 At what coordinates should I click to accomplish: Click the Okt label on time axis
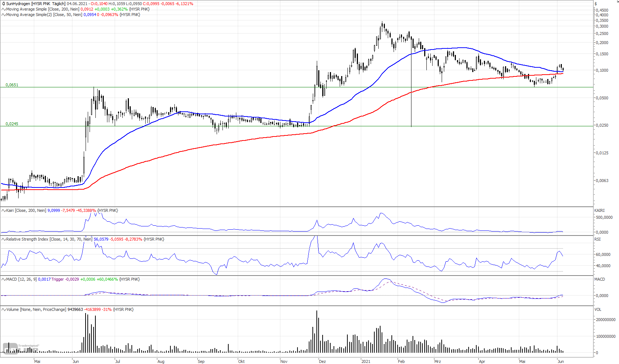tap(241, 361)
